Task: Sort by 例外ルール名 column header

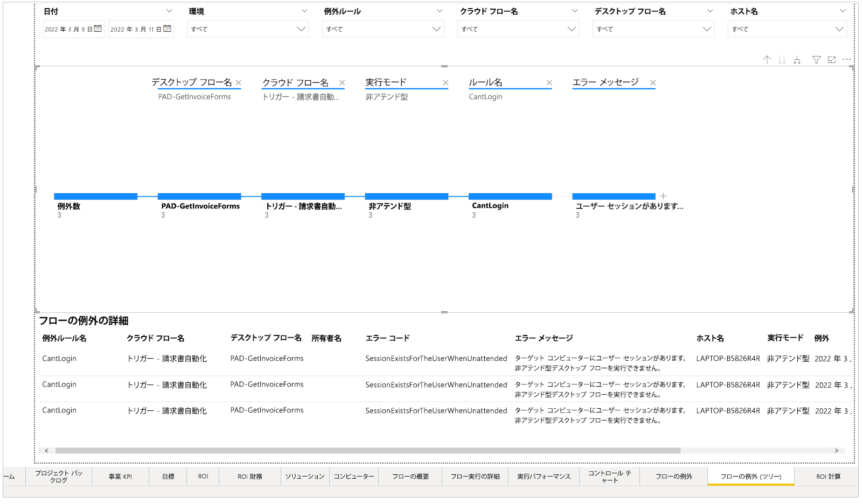Action: point(64,338)
